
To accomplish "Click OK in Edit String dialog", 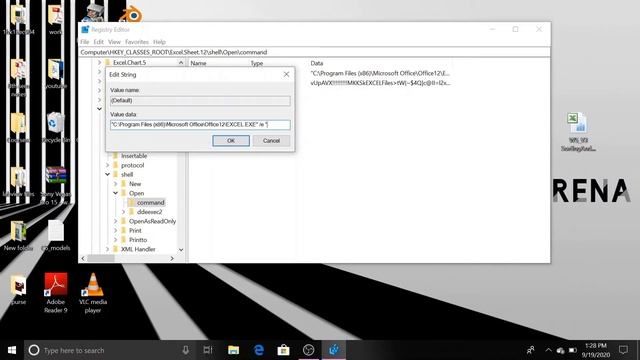I will point(231,141).
